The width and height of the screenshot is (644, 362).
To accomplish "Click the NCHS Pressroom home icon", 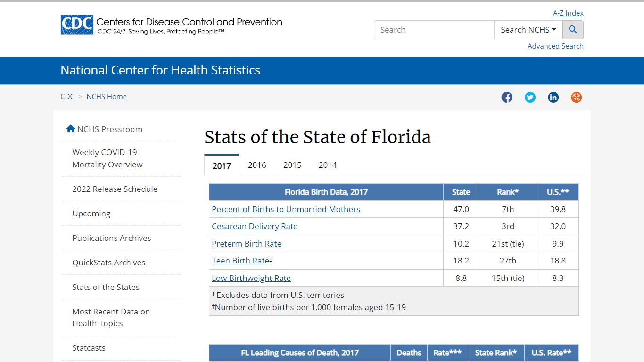I will 71,129.
